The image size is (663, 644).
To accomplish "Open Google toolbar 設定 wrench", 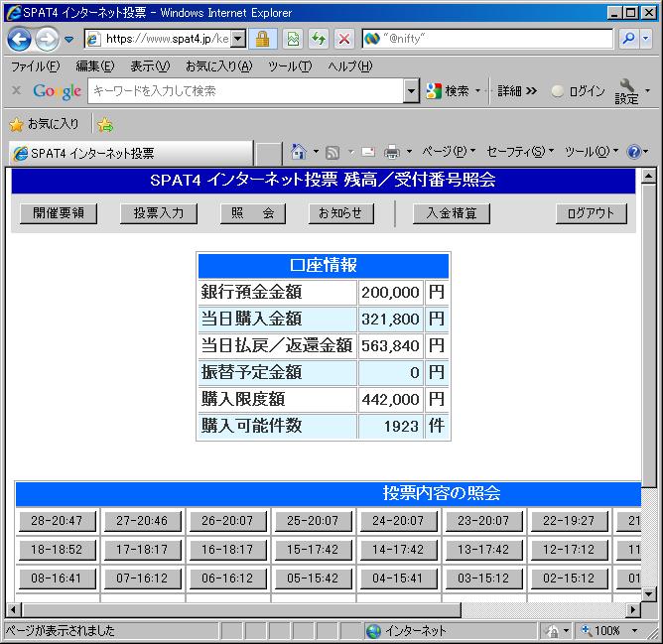I will tap(626, 91).
